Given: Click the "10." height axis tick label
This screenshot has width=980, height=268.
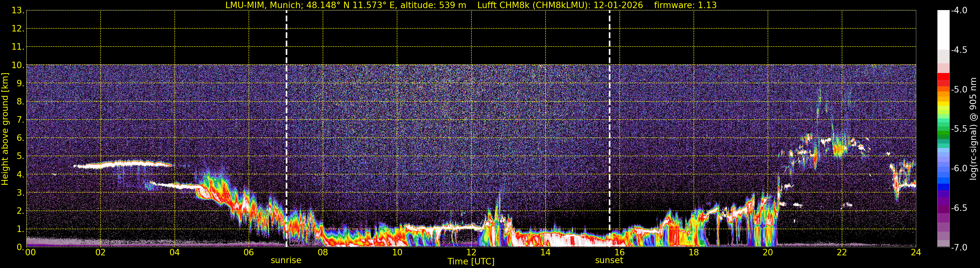Looking at the screenshot, I should click(x=18, y=65).
